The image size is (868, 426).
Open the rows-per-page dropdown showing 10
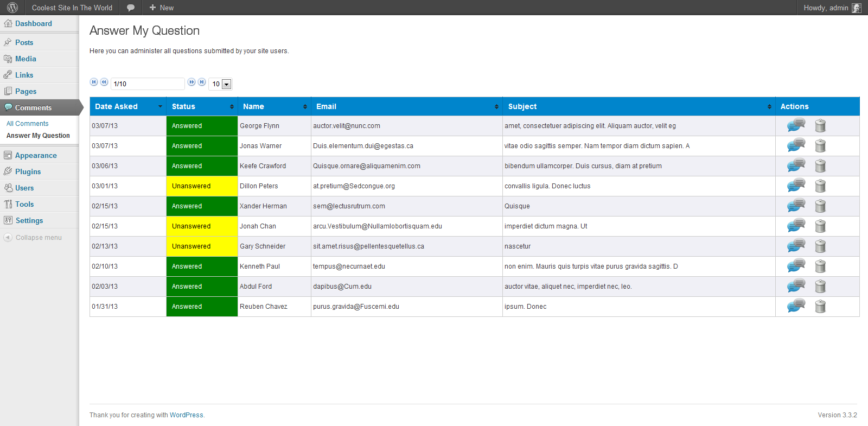[x=220, y=84]
